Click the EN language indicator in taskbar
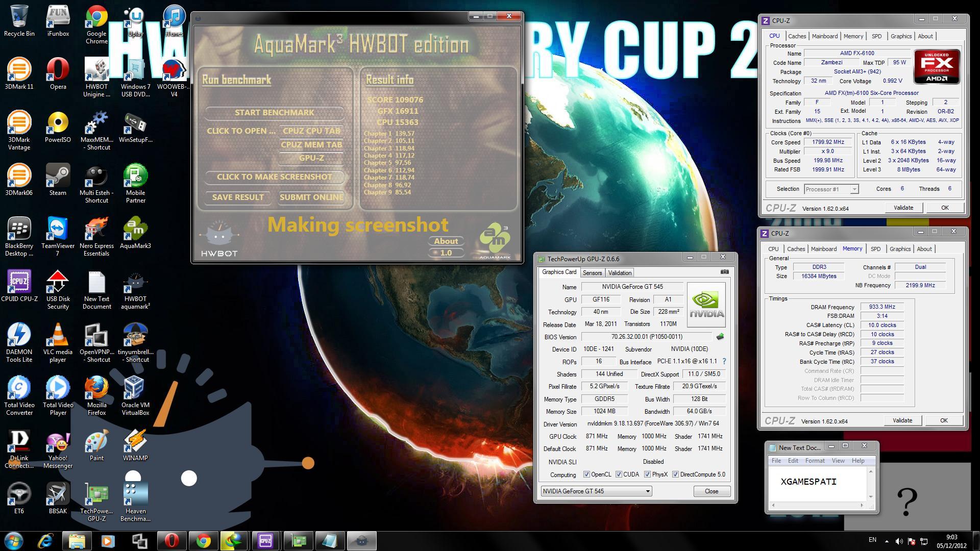The width and height of the screenshot is (980, 551). pyautogui.click(x=872, y=540)
